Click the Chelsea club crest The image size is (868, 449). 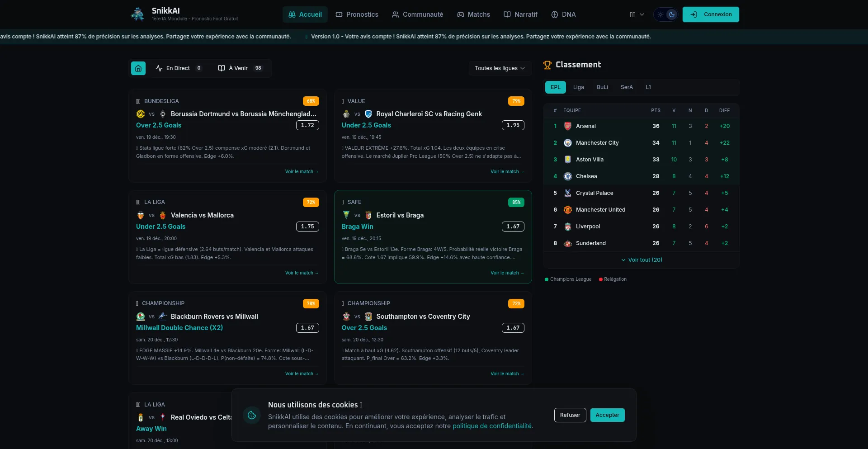click(568, 176)
